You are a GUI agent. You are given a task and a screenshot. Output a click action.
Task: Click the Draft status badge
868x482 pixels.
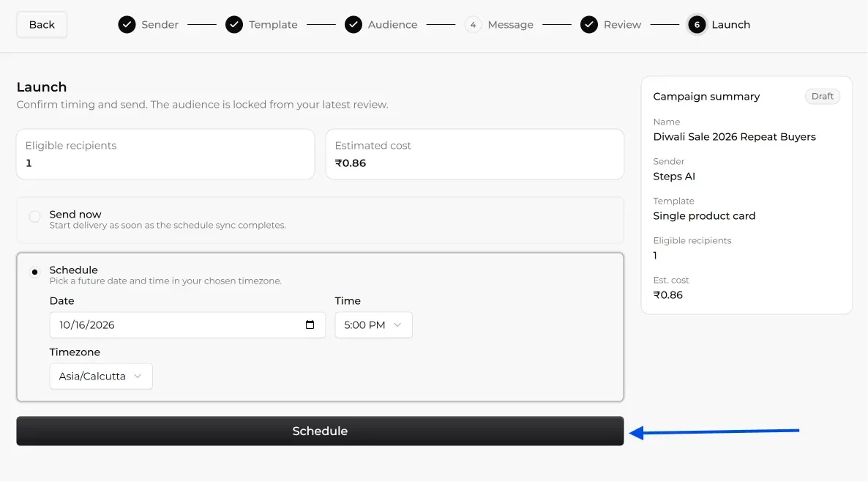[822, 97]
